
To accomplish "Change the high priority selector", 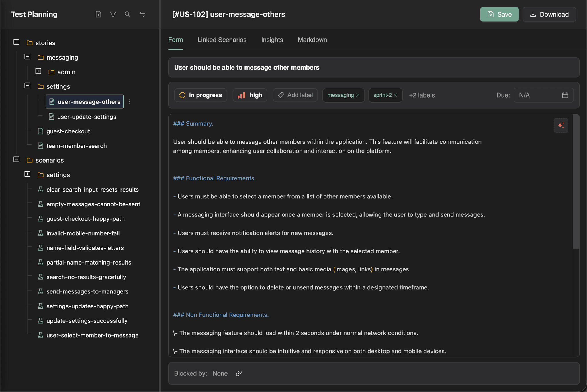I will pyautogui.click(x=250, y=95).
